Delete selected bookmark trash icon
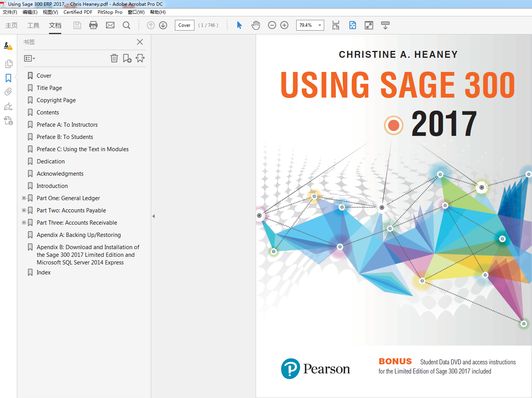Screen dimensions: 532x398 114,58
